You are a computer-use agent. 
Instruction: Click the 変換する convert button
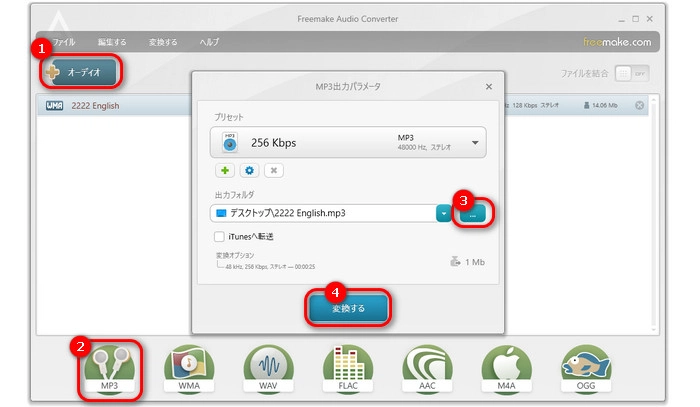click(349, 309)
